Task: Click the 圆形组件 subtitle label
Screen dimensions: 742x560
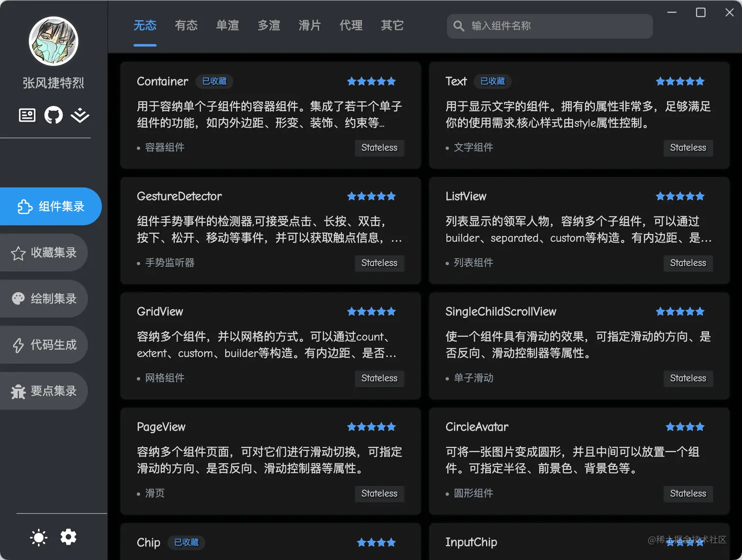Action: pos(474,493)
